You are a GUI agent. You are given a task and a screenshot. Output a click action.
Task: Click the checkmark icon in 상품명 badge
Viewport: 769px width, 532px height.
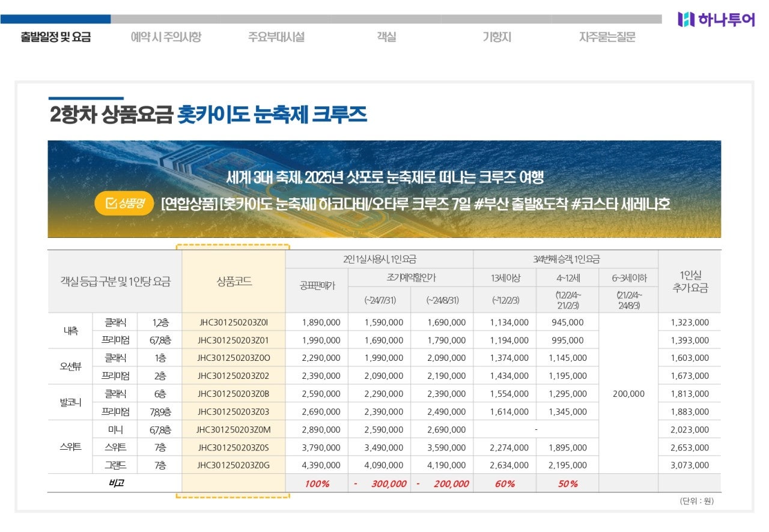click(111, 204)
